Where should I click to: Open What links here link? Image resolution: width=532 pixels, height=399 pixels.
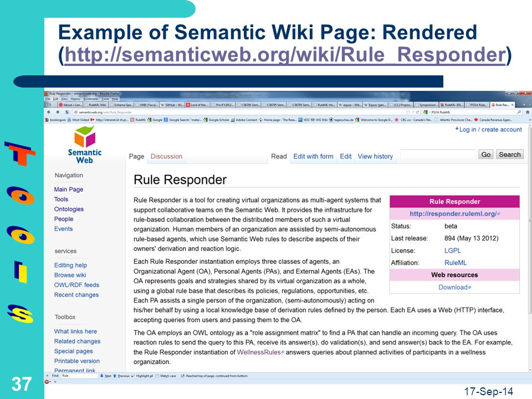click(x=75, y=331)
